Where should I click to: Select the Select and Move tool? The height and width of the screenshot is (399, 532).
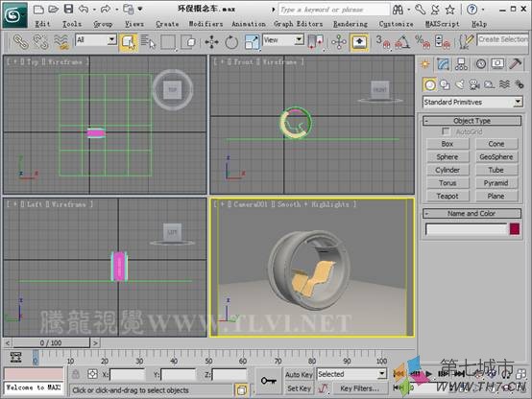click(x=211, y=42)
